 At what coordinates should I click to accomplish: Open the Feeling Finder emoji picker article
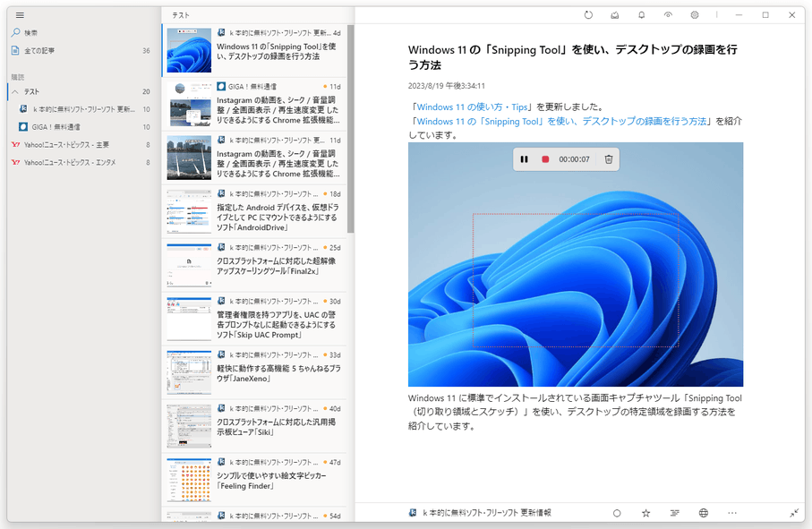[253, 480]
